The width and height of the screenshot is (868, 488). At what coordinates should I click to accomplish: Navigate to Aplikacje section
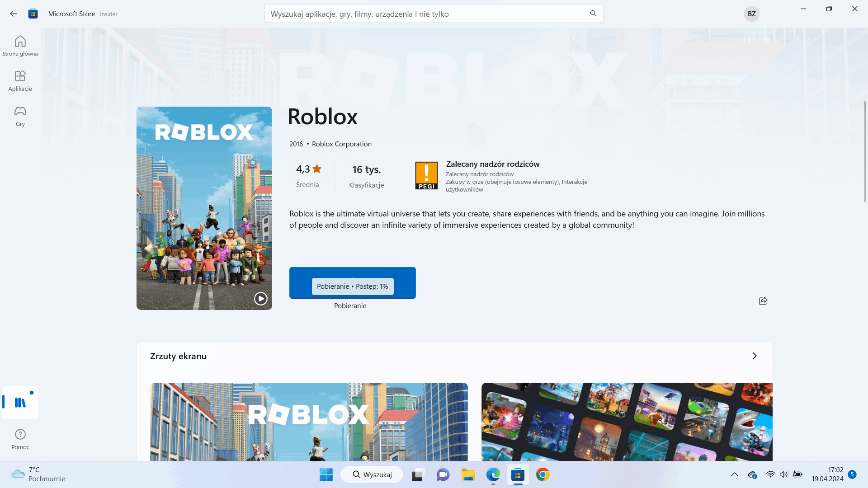click(x=20, y=80)
